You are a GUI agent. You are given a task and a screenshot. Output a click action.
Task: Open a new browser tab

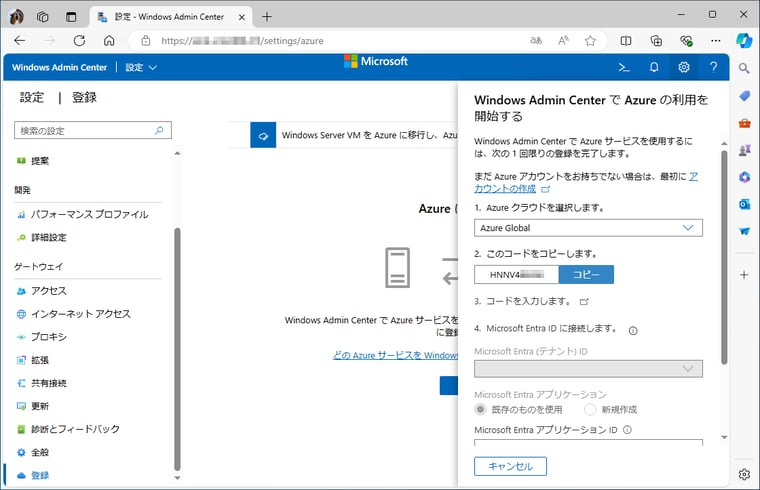[x=267, y=17]
